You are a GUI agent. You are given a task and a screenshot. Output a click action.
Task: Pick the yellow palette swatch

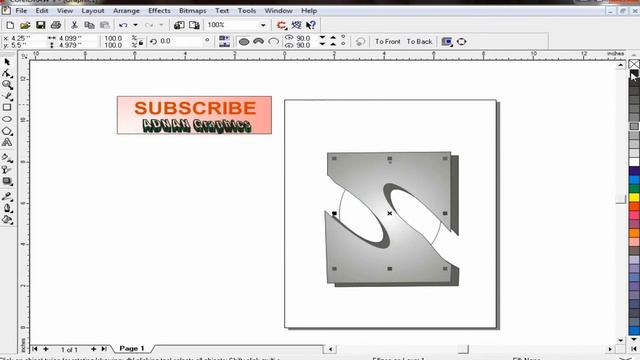tap(634, 198)
